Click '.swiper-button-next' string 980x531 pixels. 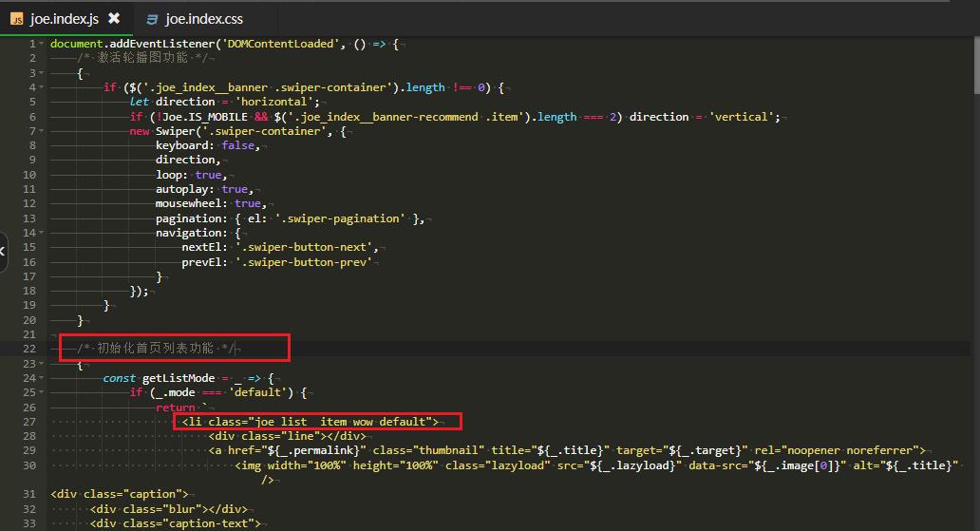pyautogui.click(x=303, y=248)
